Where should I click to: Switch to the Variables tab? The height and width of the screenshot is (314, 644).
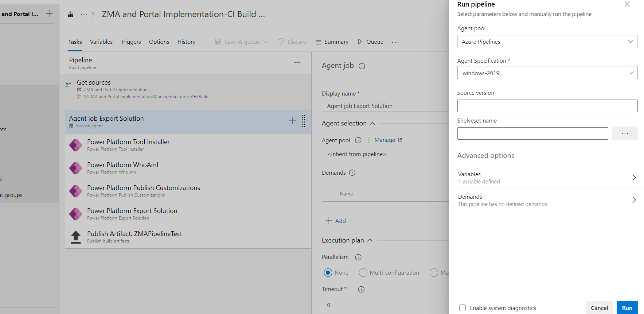(101, 42)
